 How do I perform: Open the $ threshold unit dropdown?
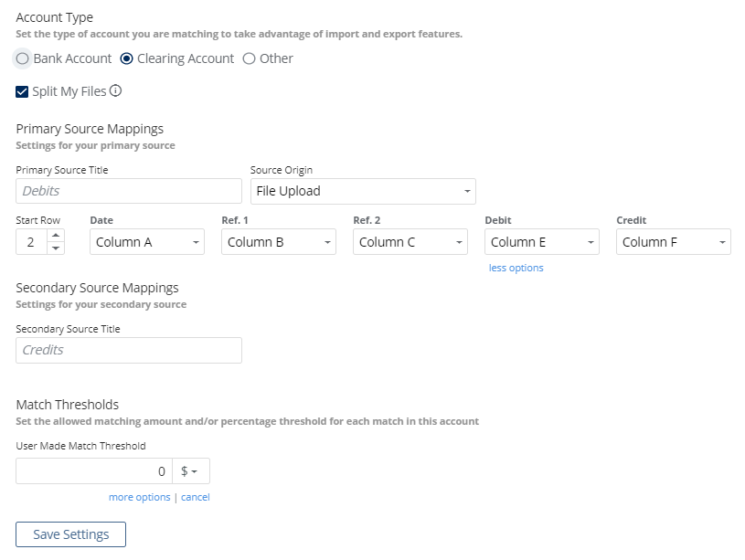click(x=191, y=471)
